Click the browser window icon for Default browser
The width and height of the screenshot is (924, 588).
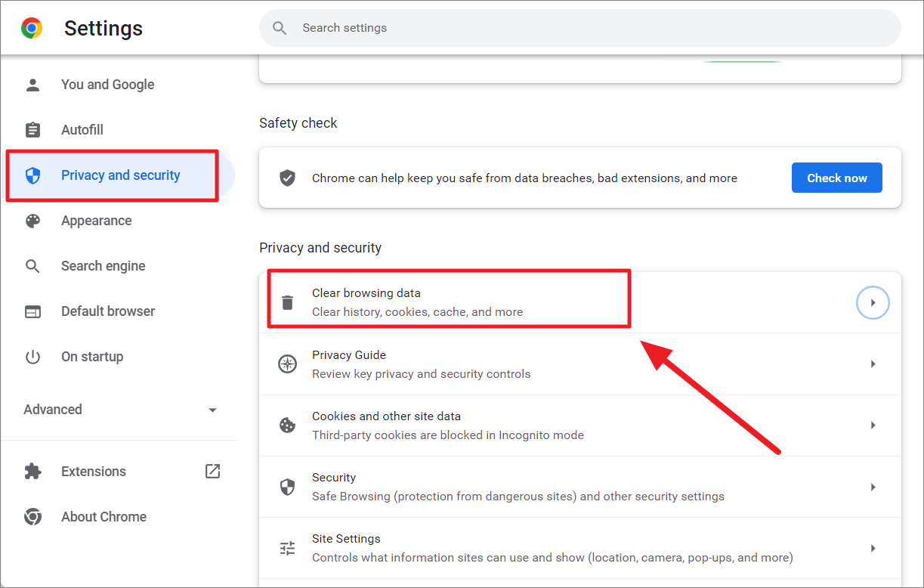click(x=32, y=311)
